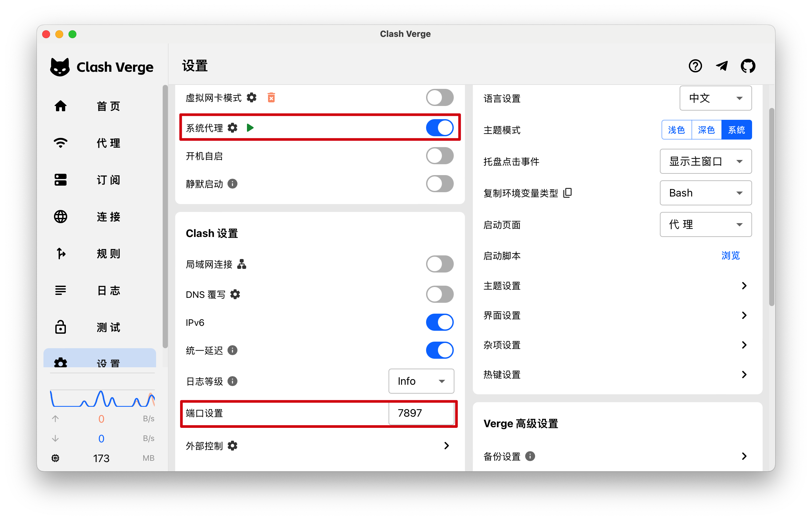Image resolution: width=812 pixels, height=520 pixels.
Task: Click the green play icon beside 系统代理
Action: point(250,128)
